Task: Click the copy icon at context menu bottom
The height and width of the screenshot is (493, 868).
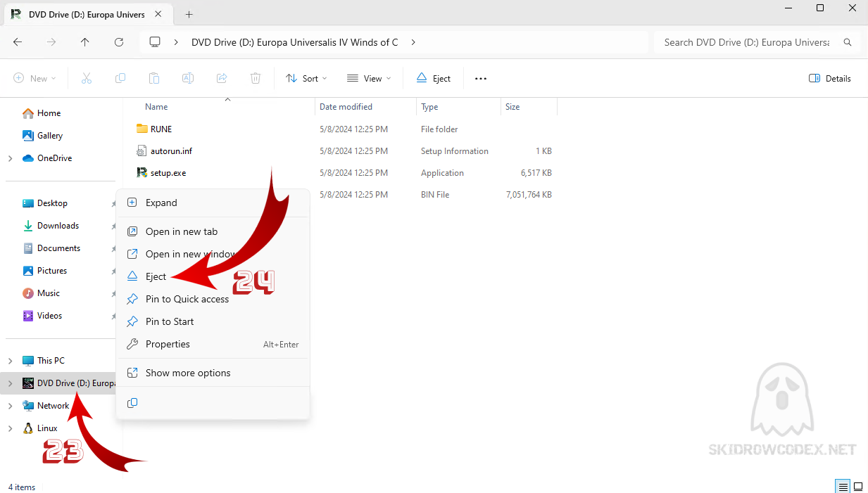Action: click(x=132, y=403)
